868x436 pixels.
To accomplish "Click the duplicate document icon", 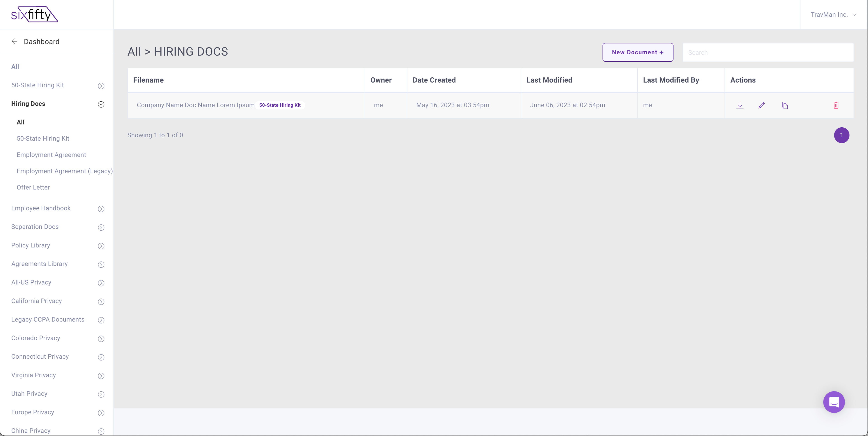I will coord(785,105).
